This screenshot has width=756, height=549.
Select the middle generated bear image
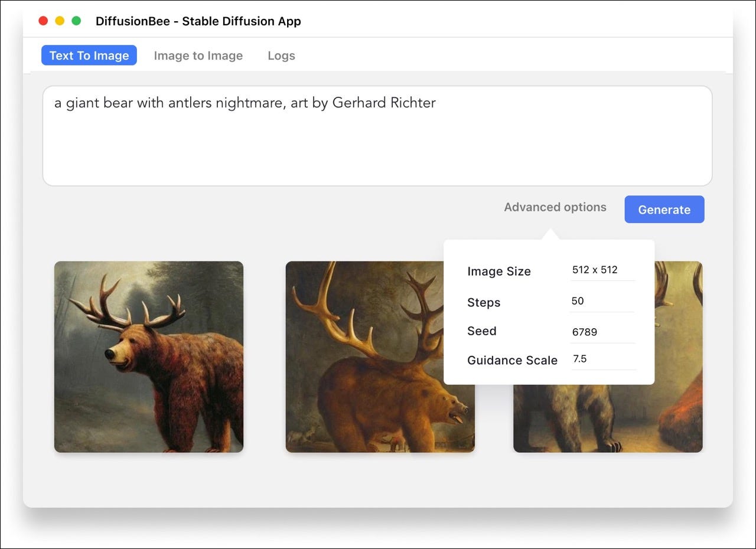364,357
